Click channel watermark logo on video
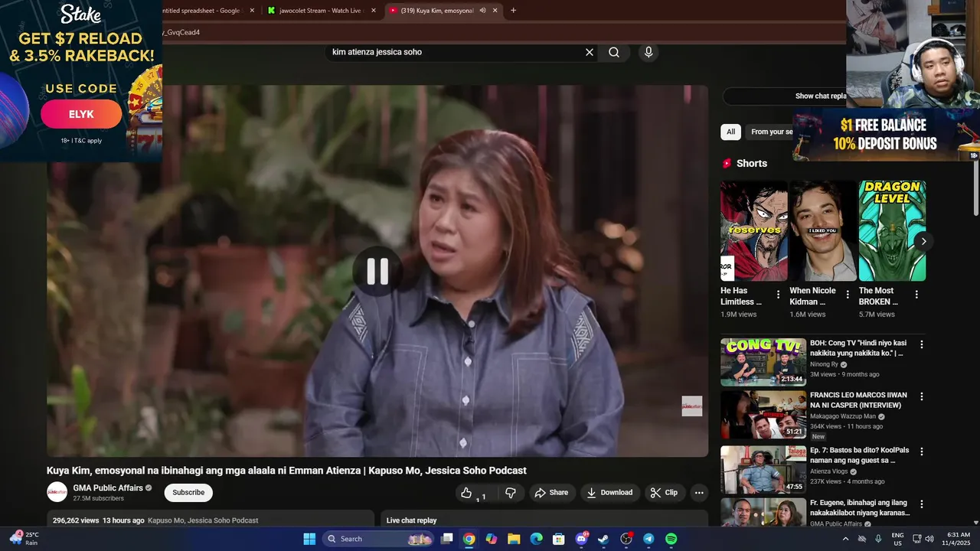 tap(692, 406)
